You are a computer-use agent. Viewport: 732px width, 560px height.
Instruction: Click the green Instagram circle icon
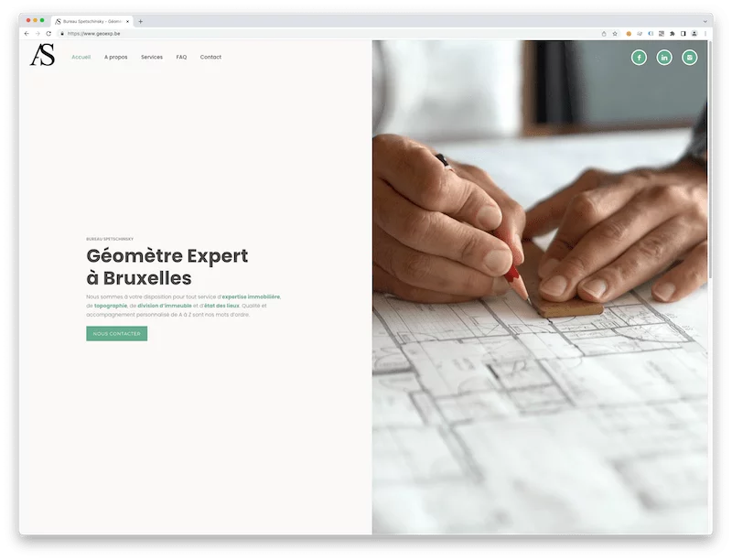pos(690,58)
